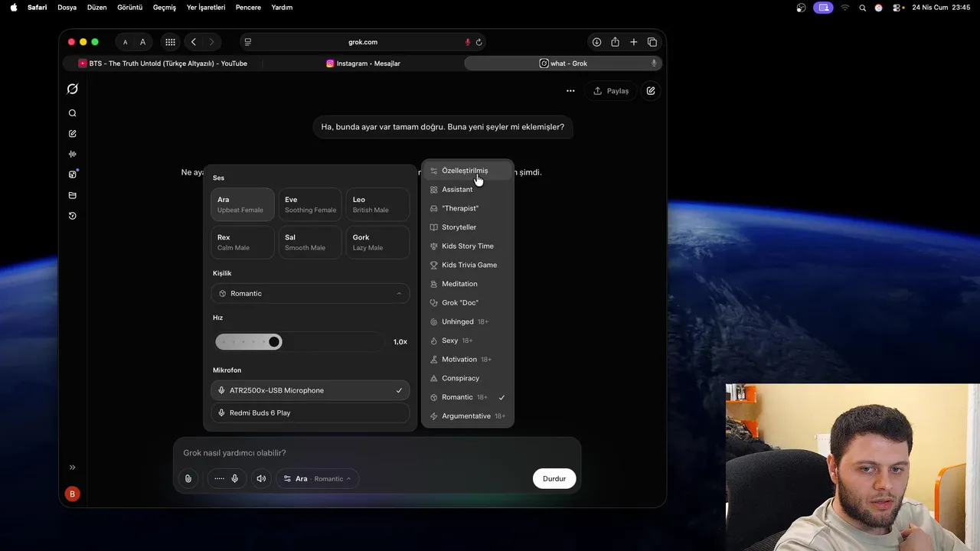Click the new chat icon next to Paylaş
This screenshot has height=551, width=980.
651,90
